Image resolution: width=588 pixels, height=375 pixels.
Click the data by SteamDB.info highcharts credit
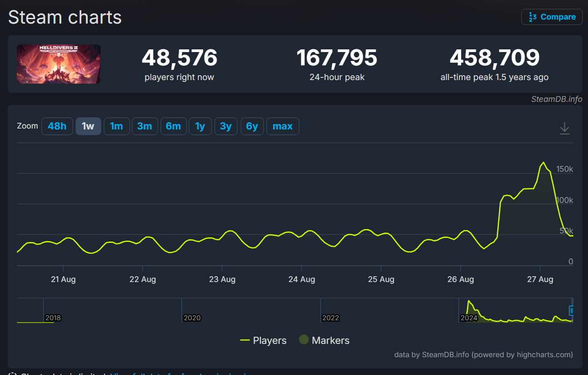click(483, 355)
